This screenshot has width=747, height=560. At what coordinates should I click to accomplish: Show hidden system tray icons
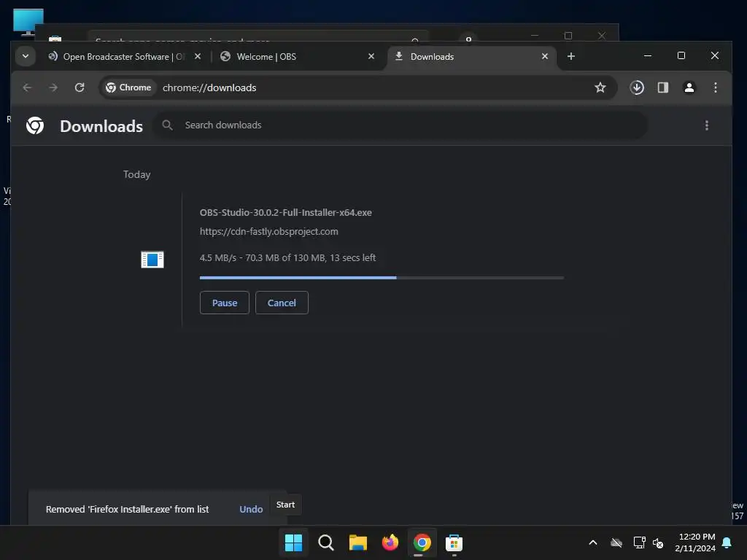click(593, 542)
